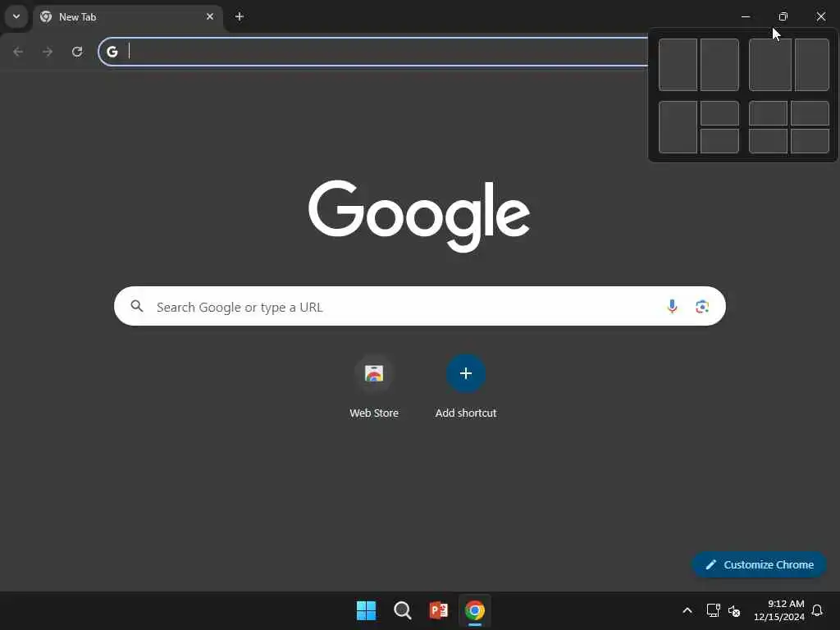The image size is (840, 630).
Task: Reload the current page
Action: 77,52
